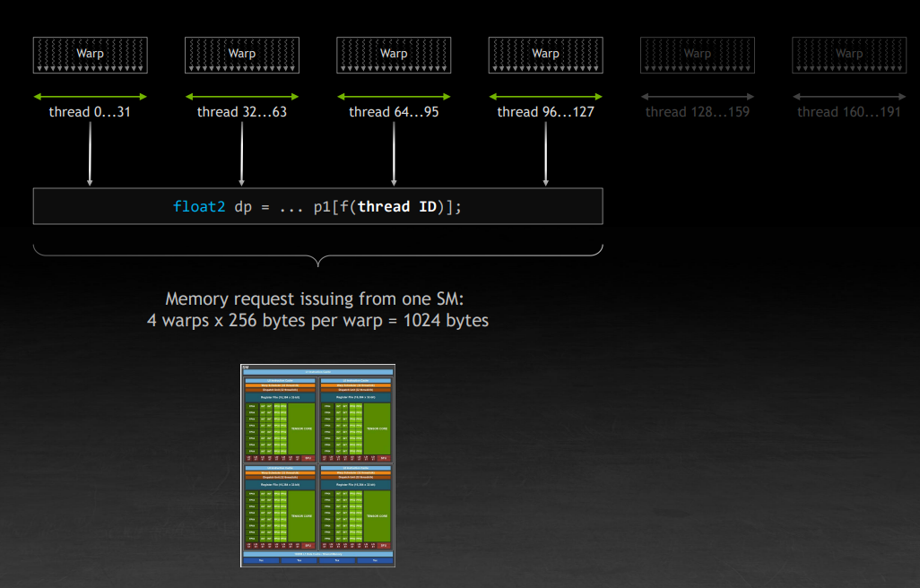The width and height of the screenshot is (920, 588).
Task: Click the dimmed "thread 128...159" label
Action: click(698, 112)
